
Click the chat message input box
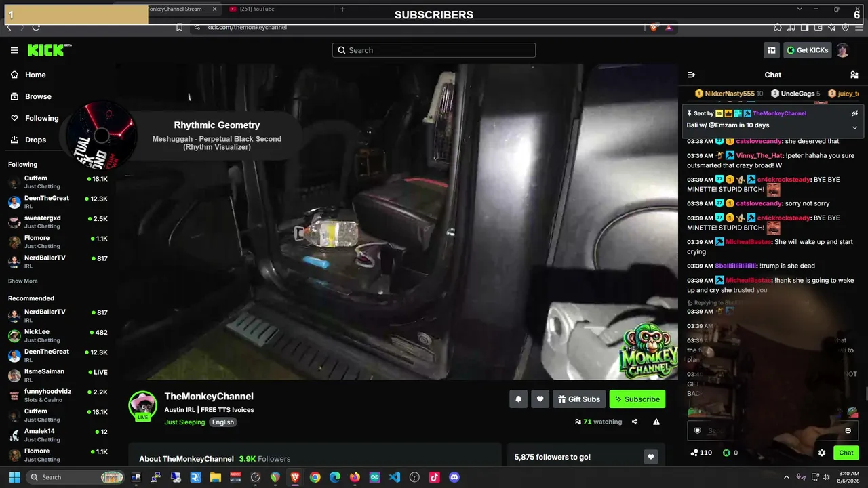(773, 430)
